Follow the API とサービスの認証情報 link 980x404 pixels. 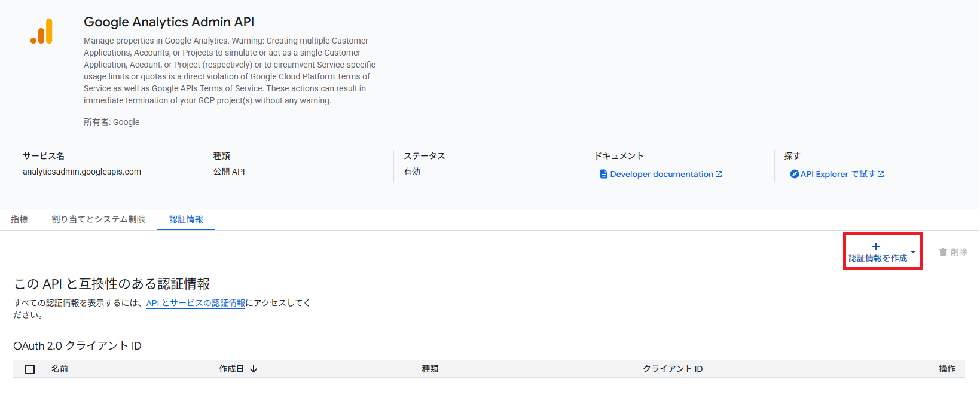(196, 303)
